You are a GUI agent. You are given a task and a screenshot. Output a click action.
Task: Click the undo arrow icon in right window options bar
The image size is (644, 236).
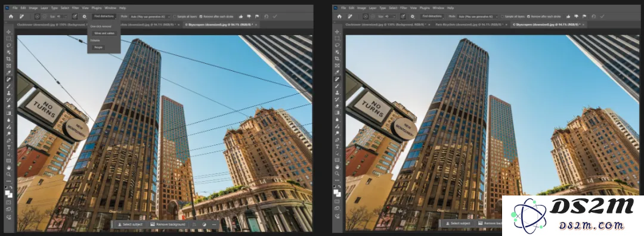coord(594,17)
